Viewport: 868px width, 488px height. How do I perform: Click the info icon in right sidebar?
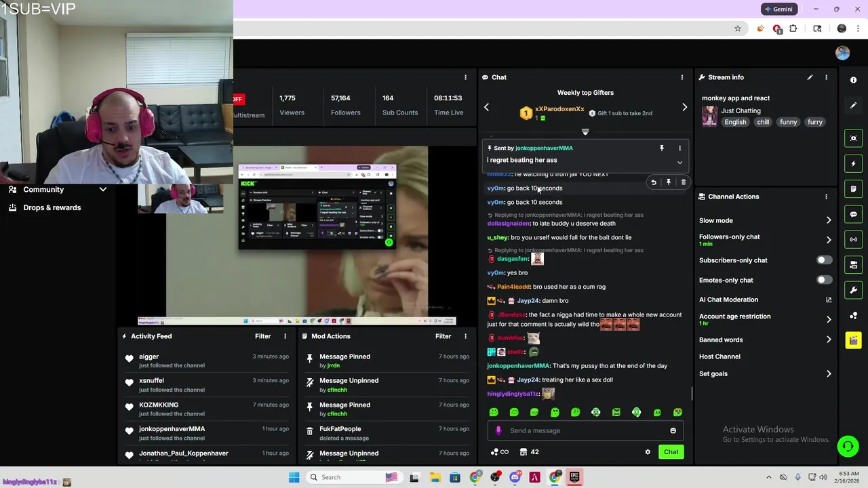pos(853,80)
